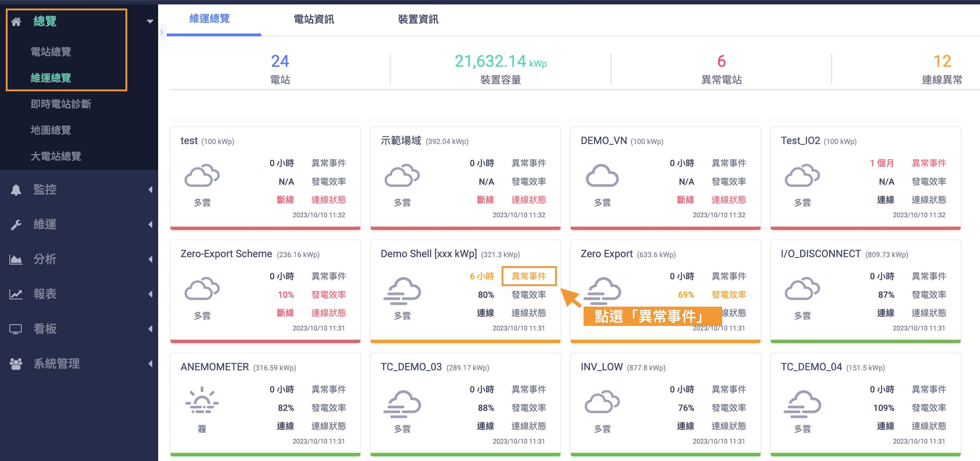Expand the 報表 sidebar section arrow
Image resolution: width=980 pixels, height=461 pixels.
click(x=151, y=294)
